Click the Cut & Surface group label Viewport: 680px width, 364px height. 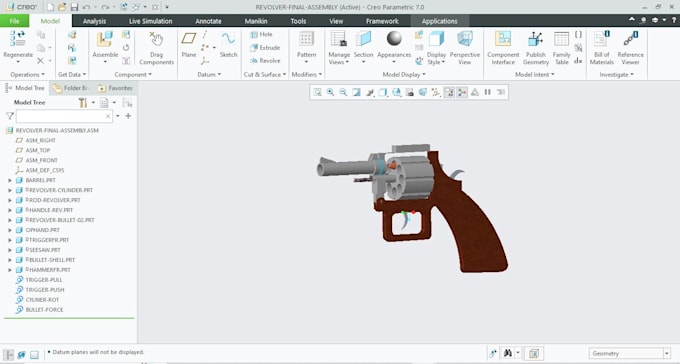pyautogui.click(x=265, y=75)
